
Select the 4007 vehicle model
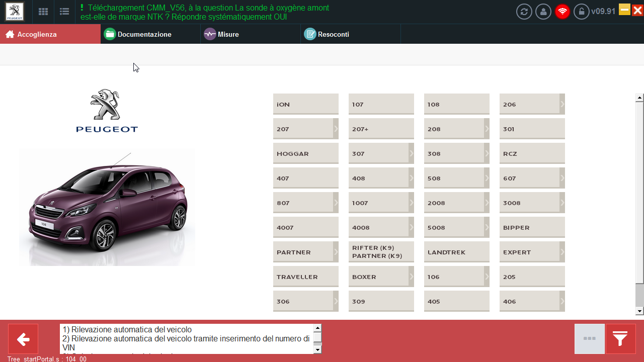click(x=306, y=227)
